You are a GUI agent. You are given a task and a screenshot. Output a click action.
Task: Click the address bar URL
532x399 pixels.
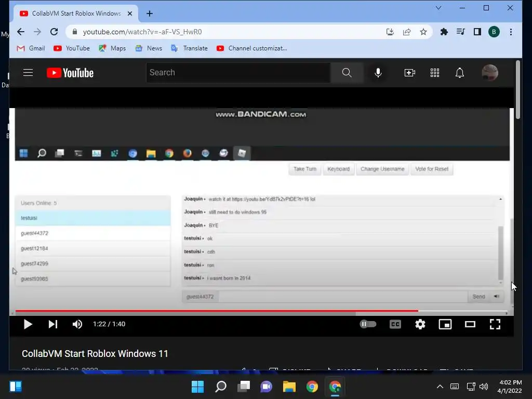142,32
